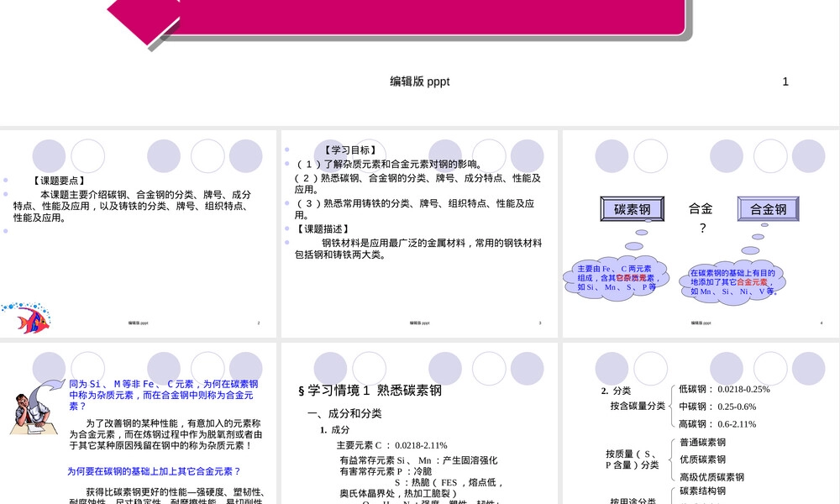Click the blue question "为何要在碳钢的基础上加上其它合金元素？"

[x=154, y=471]
